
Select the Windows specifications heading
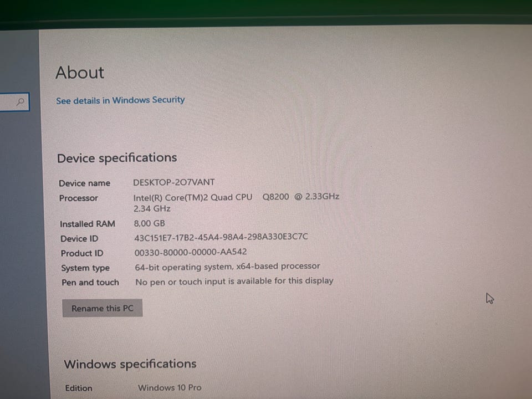(130, 364)
